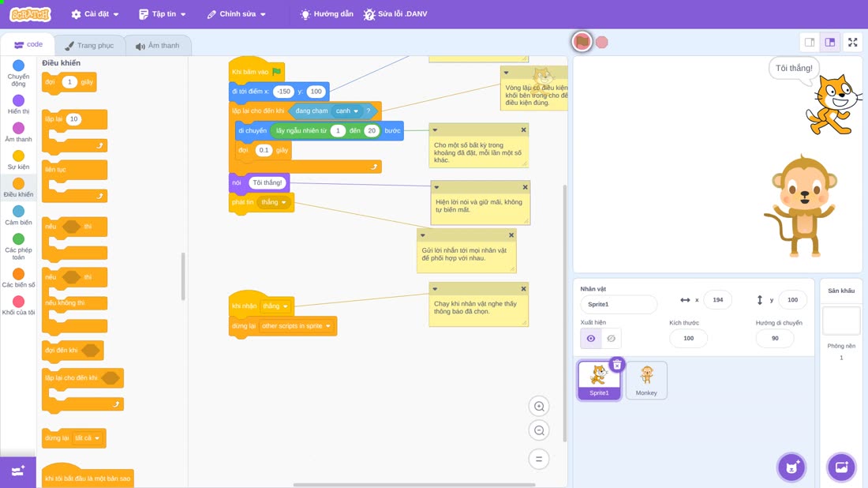Click the sprite name field 'Sprite1'
Image resolution: width=868 pixels, height=488 pixels.
(x=619, y=304)
